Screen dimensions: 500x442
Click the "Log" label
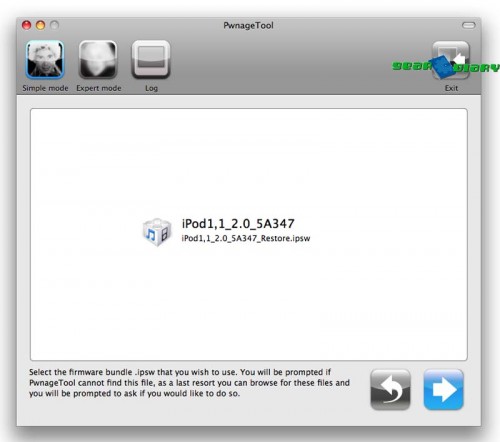point(151,88)
